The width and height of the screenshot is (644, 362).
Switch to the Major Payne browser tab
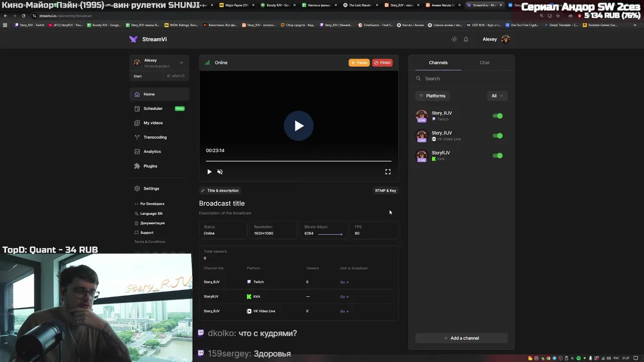pos(236,5)
